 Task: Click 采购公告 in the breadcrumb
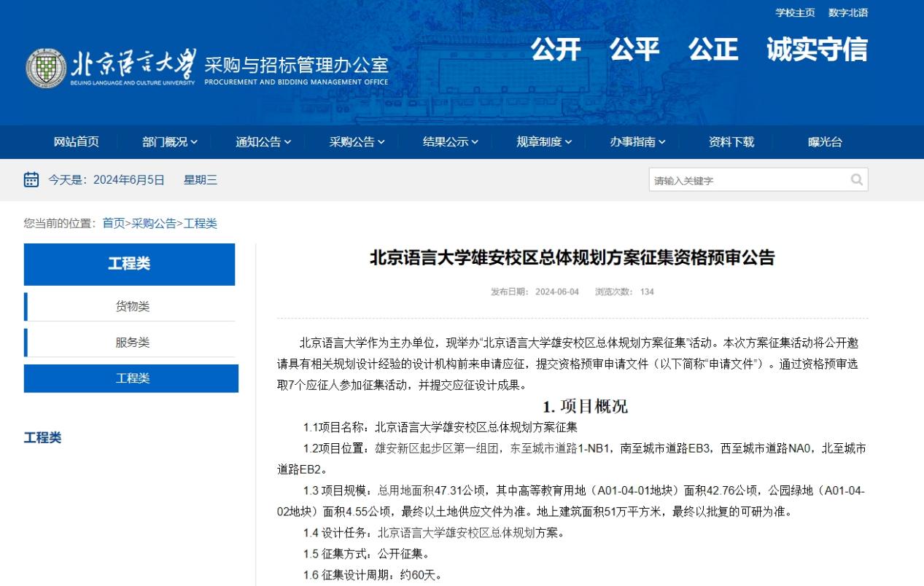click(154, 223)
